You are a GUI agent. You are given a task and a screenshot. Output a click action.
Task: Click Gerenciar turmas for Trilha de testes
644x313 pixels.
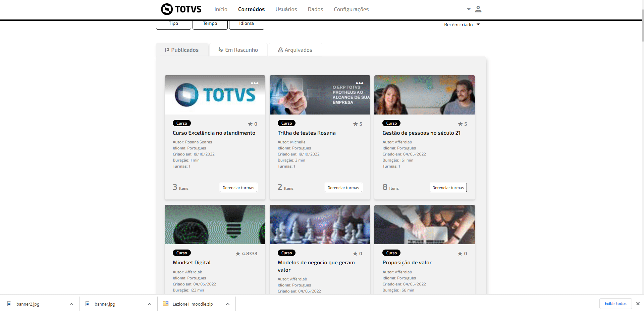tap(343, 187)
